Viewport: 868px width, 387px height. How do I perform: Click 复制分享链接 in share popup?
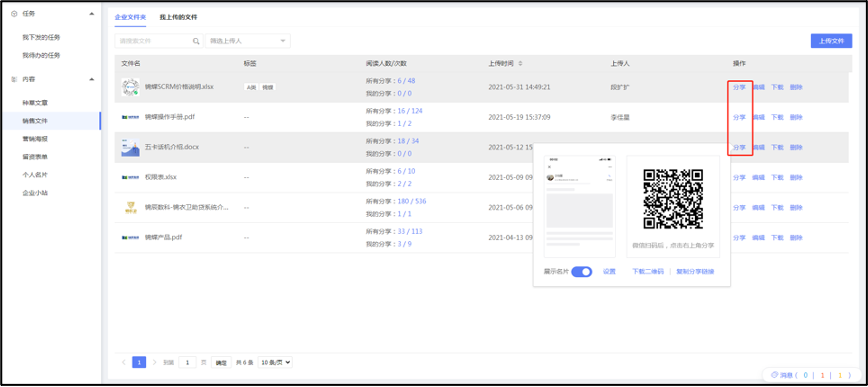click(x=695, y=272)
